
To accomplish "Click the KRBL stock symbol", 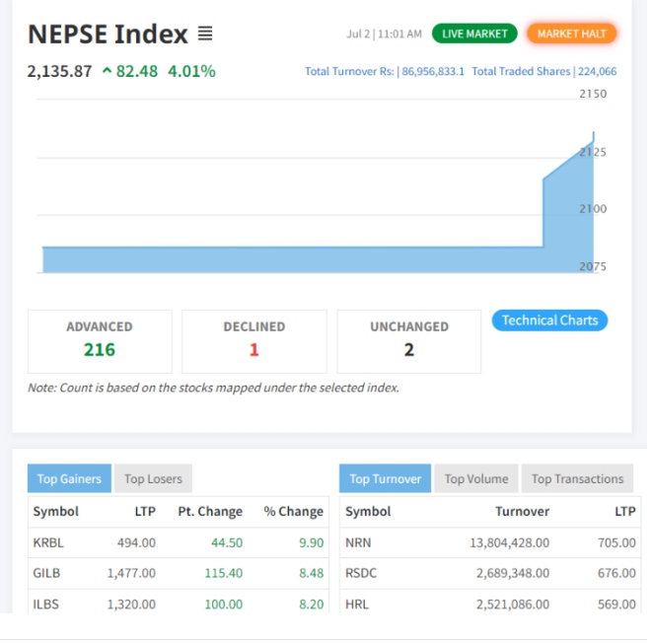I will [x=48, y=542].
